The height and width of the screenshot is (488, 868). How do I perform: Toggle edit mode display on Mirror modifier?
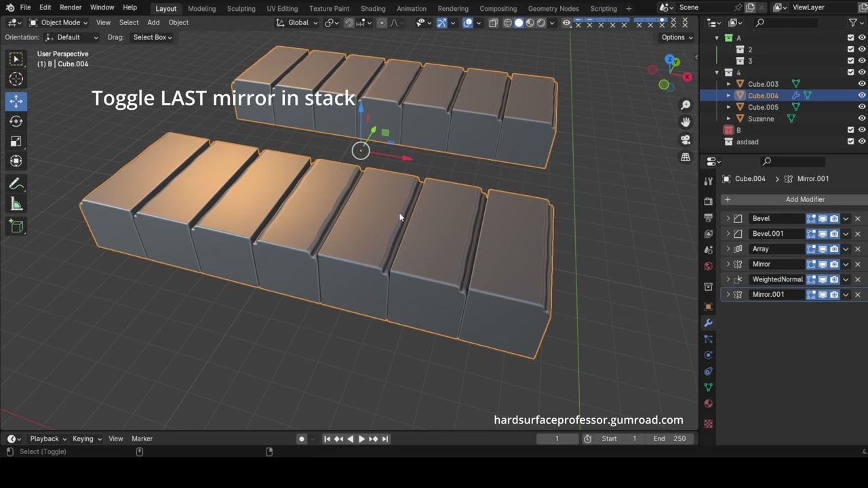[x=811, y=264]
